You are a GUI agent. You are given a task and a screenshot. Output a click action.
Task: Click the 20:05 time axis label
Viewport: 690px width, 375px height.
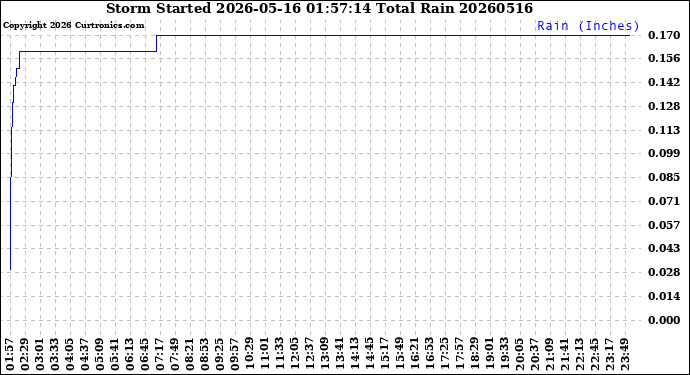click(520, 354)
